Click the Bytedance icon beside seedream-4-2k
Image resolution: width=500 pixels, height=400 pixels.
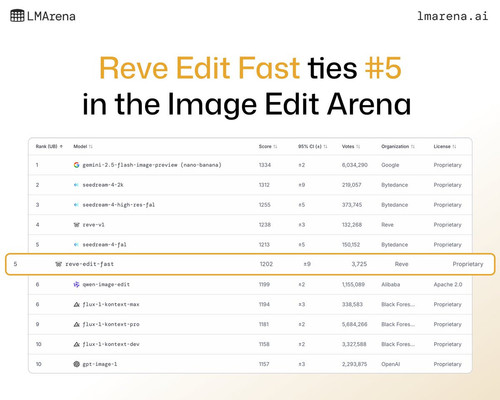(76, 185)
